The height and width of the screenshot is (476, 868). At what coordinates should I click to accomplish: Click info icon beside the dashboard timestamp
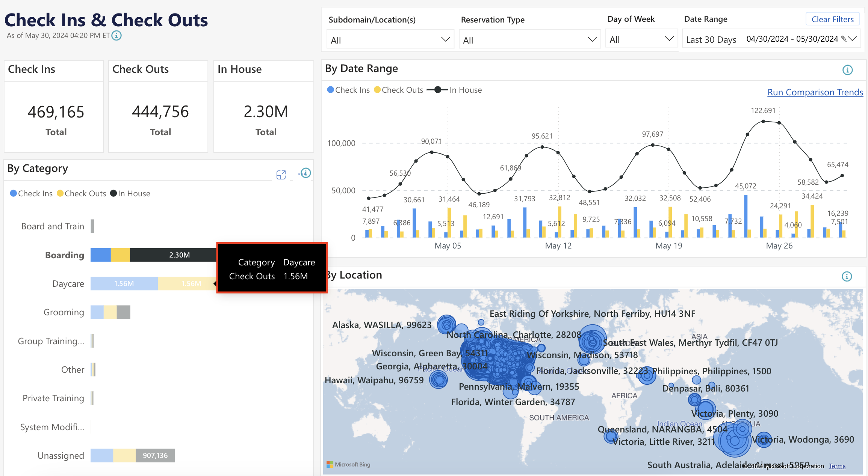coord(116,36)
